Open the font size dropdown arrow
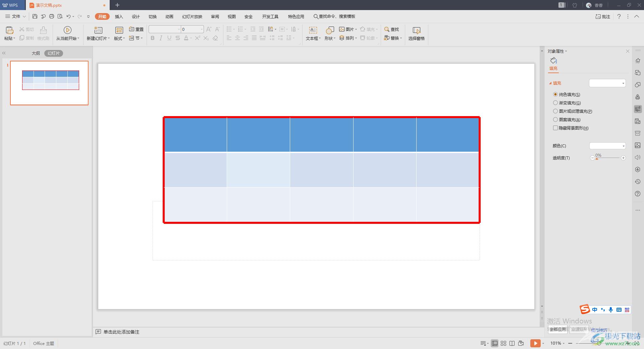The width and height of the screenshot is (644, 349). (202, 29)
